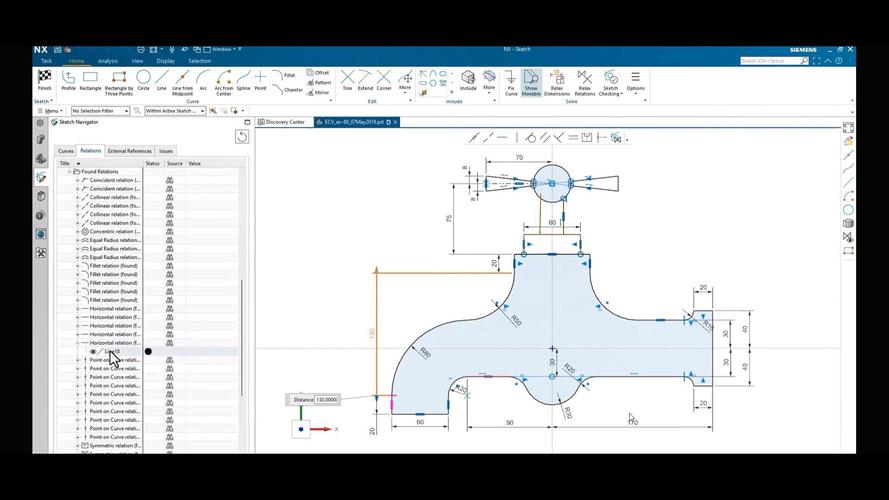889x500 pixels.
Task: Click the Finish sketch flag icon
Action: [44, 78]
